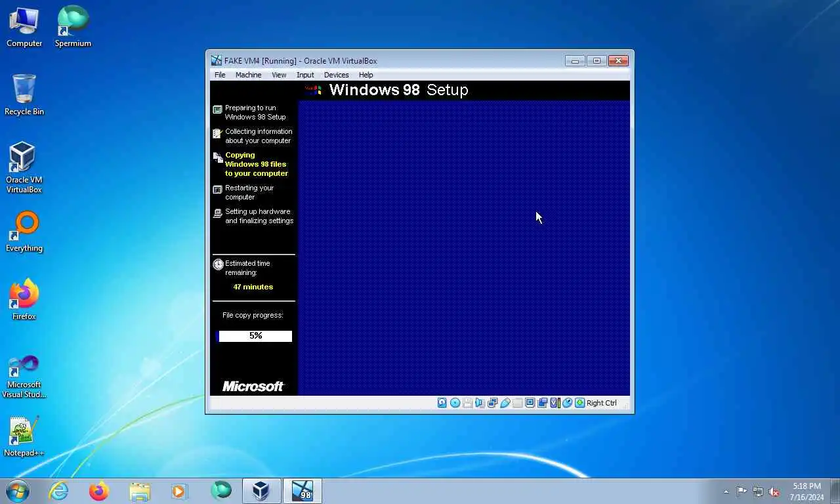Click the muted volume tray icon
This screenshot has height=504, width=840.
pos(774,492)
